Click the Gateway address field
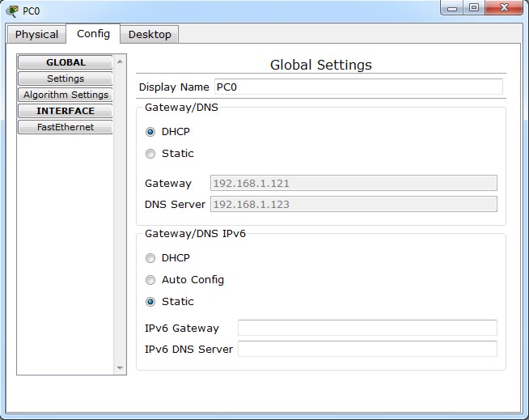The image size is (529, 420). 353,184
